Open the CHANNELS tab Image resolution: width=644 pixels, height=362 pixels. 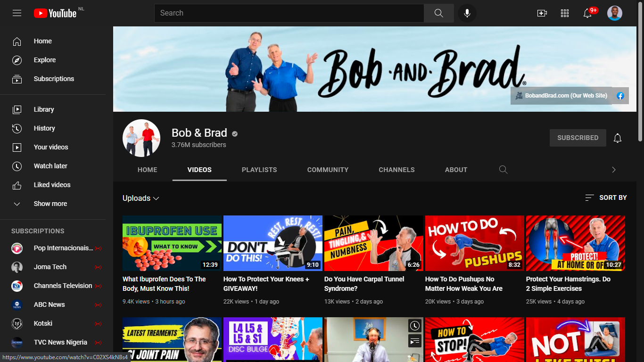[x=397, y=170]
